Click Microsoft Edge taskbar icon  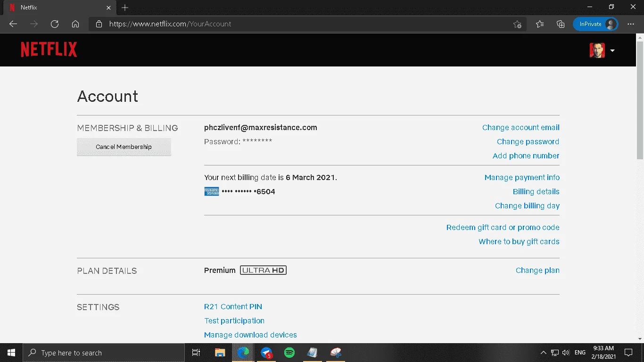point(243,353)
